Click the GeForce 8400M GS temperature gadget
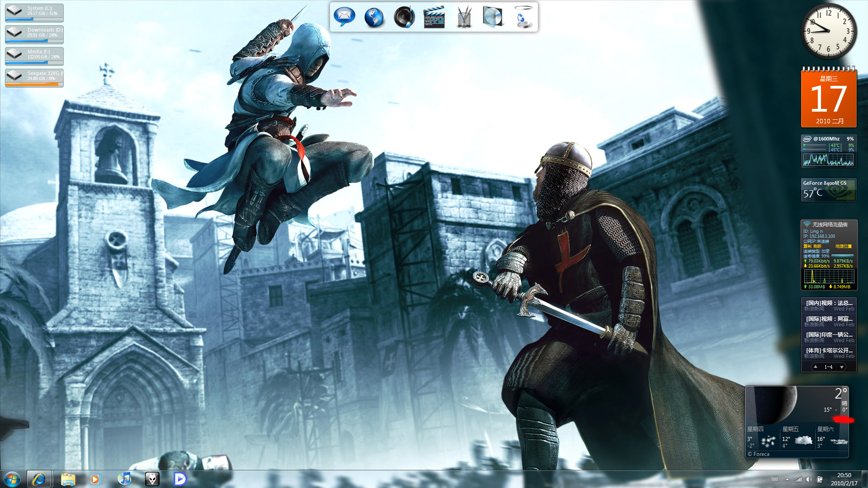The width and height of the screenshot is (868, 488). point(829,190)
